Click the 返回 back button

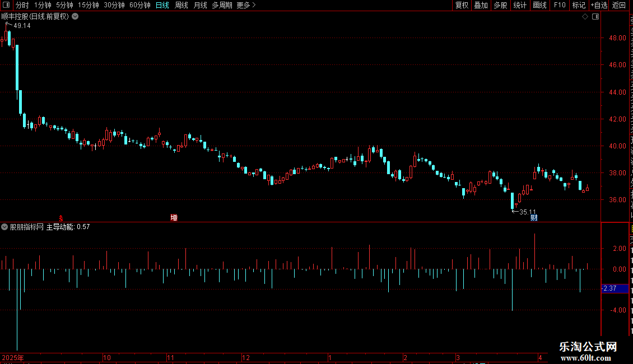[x=619, y=5]
